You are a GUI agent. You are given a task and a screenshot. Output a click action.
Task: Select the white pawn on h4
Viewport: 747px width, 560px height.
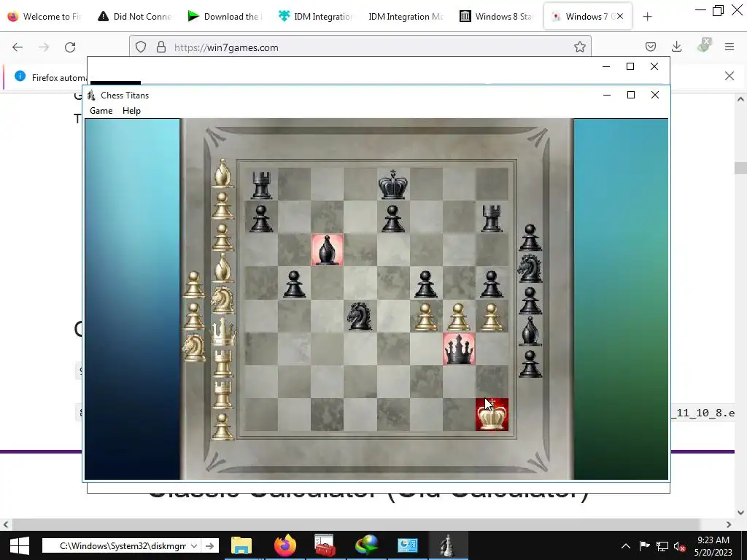coord(492,316)
